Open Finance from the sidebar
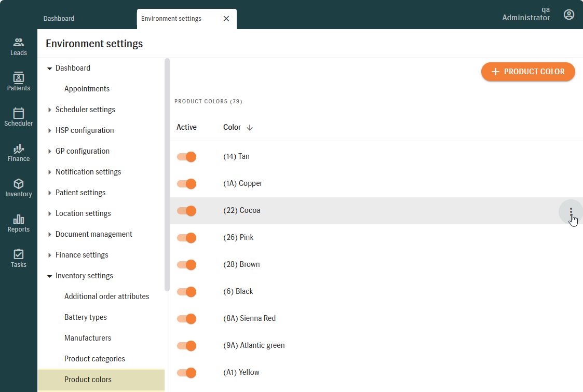The height and width of the screenshot is (392, 583). 19,148
